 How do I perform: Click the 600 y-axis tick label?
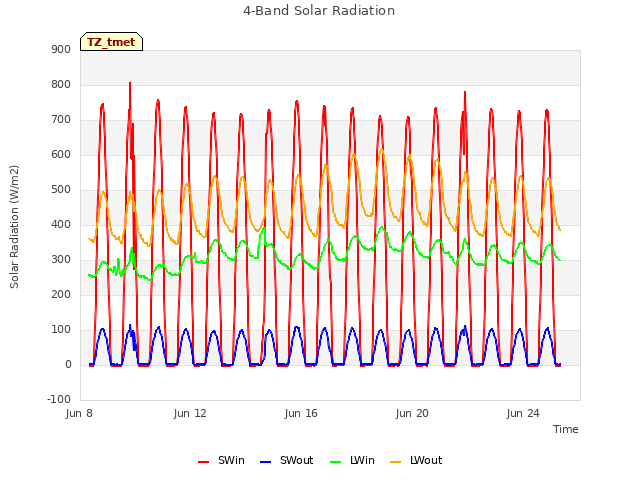[61, 154]
